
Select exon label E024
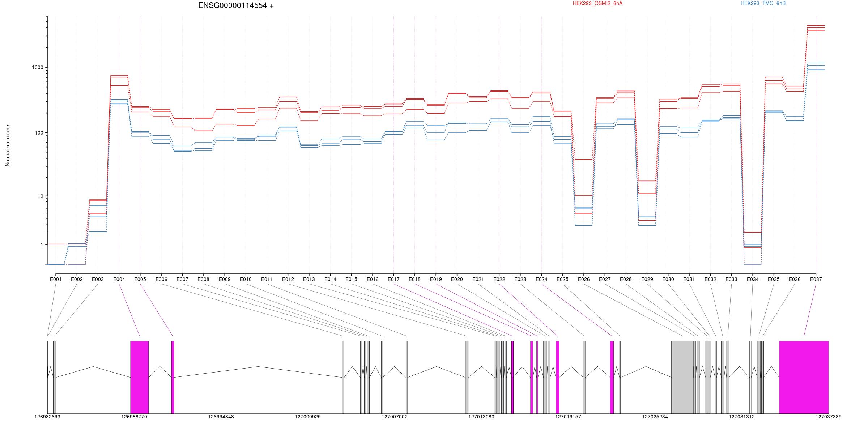click(x=541, y=279)
